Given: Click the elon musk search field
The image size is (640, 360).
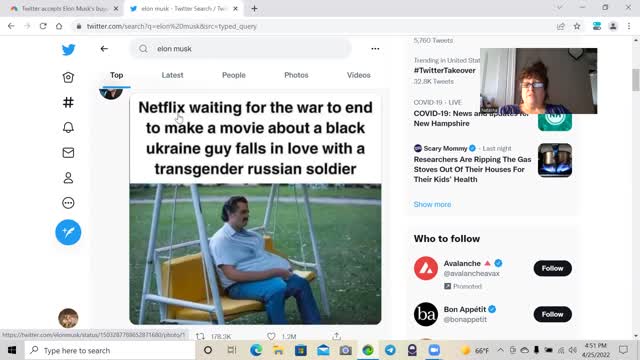Looking at the screenshot, I should (241, 49).
